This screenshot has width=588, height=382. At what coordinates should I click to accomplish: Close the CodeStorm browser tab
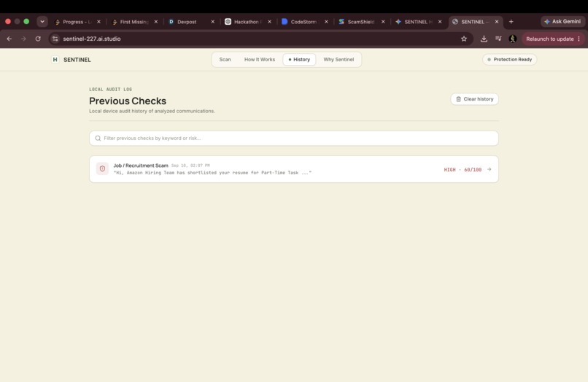[326, 22]
